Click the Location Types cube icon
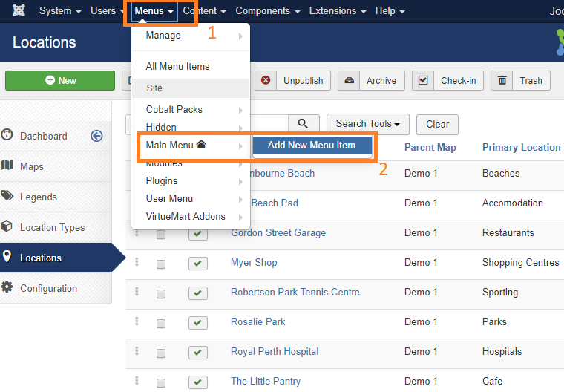 pyautogui.click(x=7, y=226)
